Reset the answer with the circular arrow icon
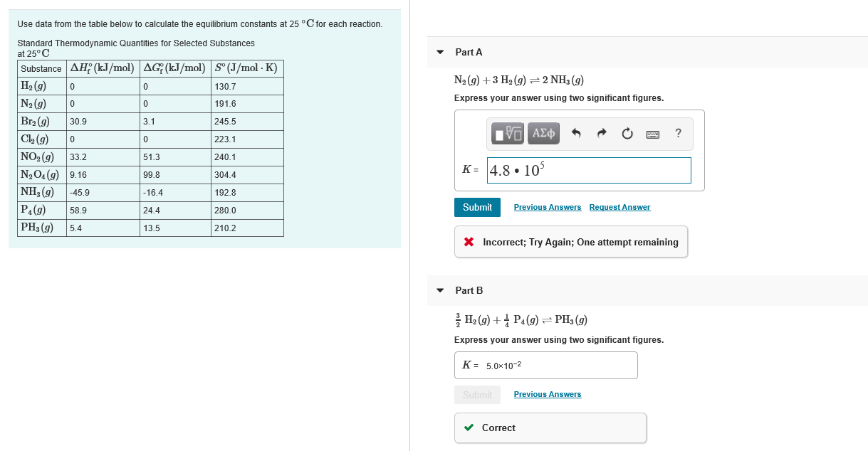Image resolution: width=868 pixels, height=451 pixels. point(626,133)
